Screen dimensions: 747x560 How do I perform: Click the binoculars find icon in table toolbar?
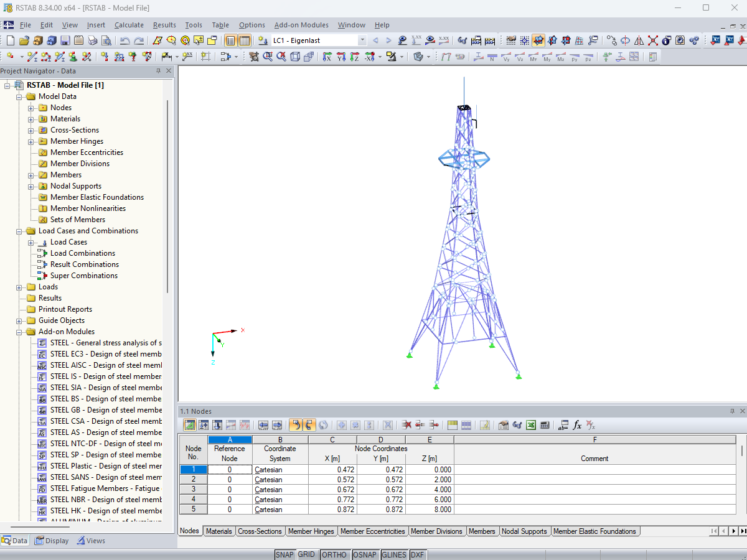517,425
